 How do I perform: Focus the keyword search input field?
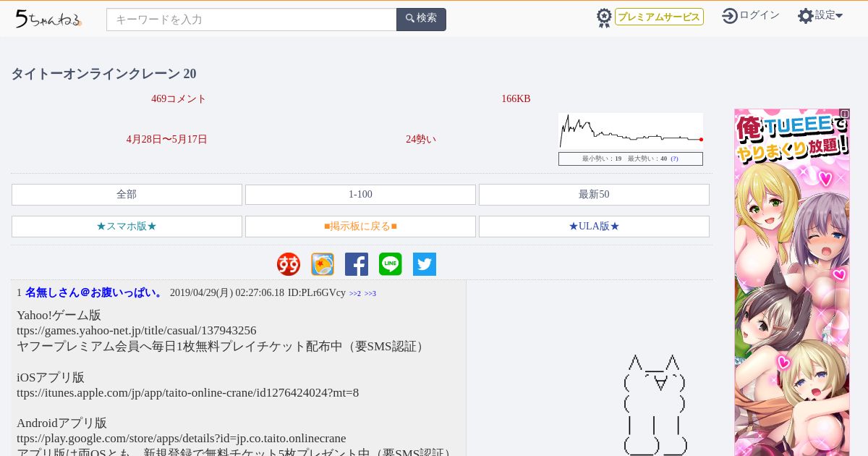(x=252, y=20)
